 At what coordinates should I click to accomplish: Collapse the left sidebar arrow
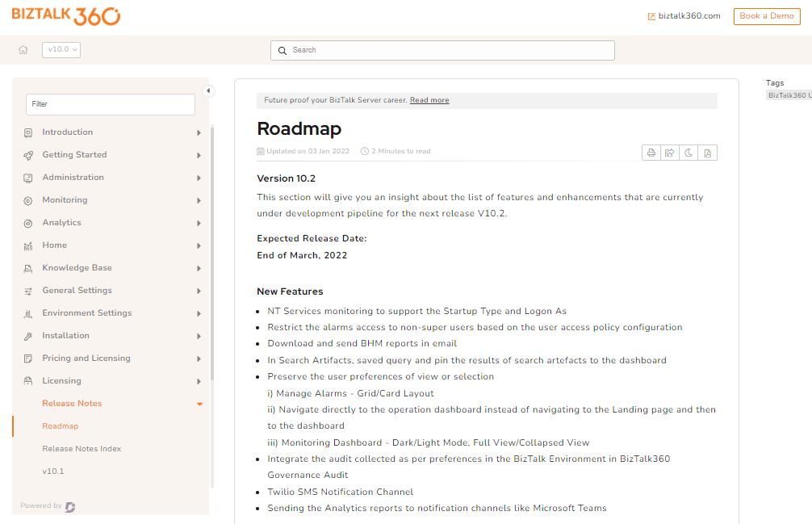coord(208,90)
